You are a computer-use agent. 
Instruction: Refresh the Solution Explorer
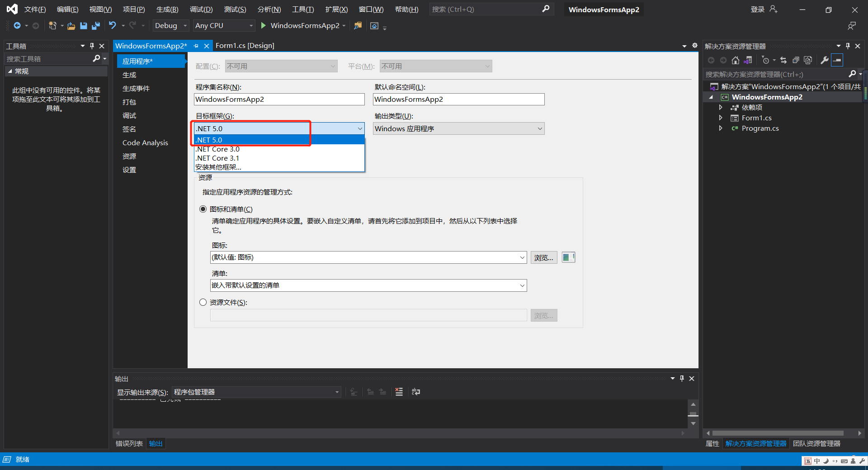[783, 60]
